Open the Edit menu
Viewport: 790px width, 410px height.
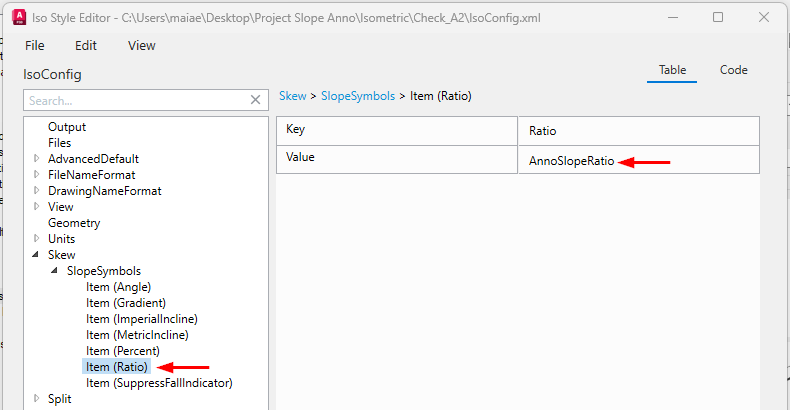click(x=86, y=45)
